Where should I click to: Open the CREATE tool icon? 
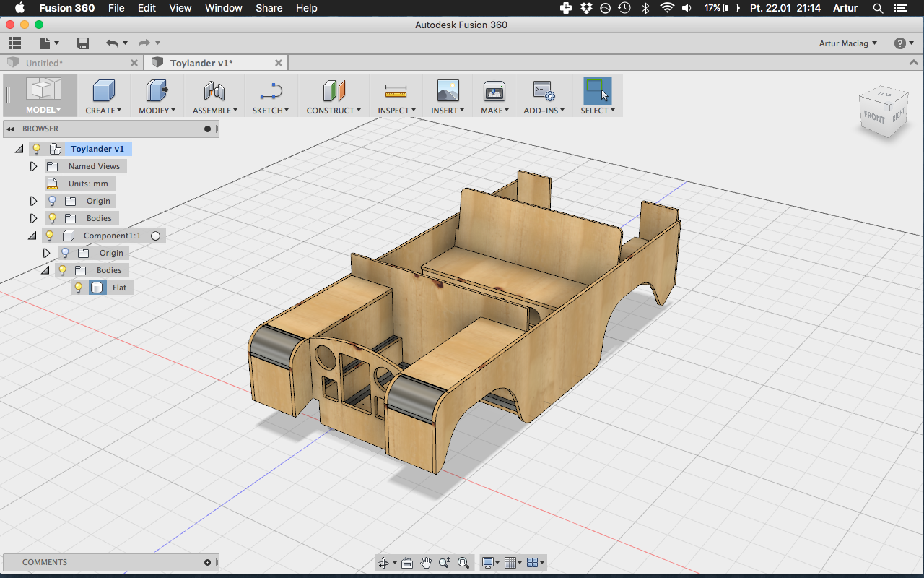point(103,90)
